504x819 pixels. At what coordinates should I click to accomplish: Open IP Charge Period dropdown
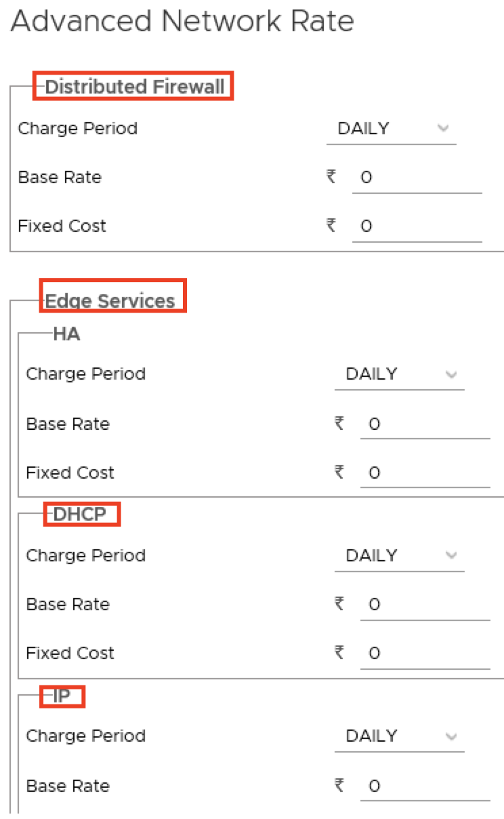(x=398, y=736)
